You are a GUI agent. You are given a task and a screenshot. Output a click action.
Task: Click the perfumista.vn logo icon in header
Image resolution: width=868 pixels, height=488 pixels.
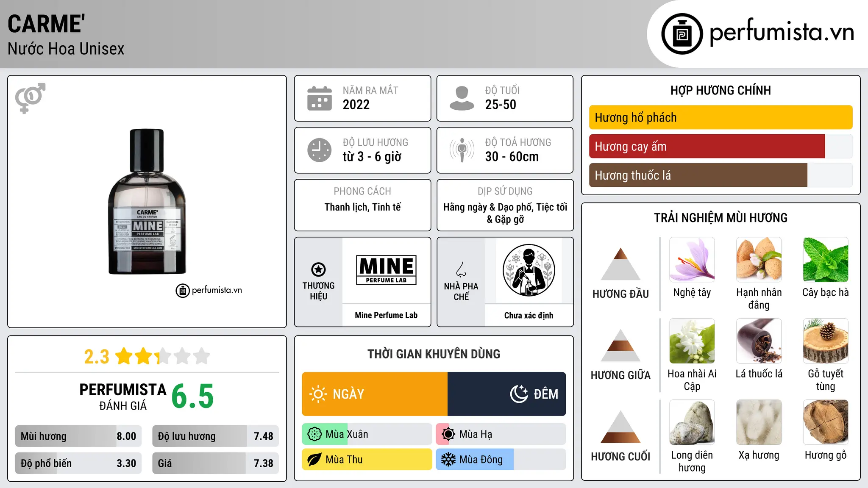(x=682, y=34)
